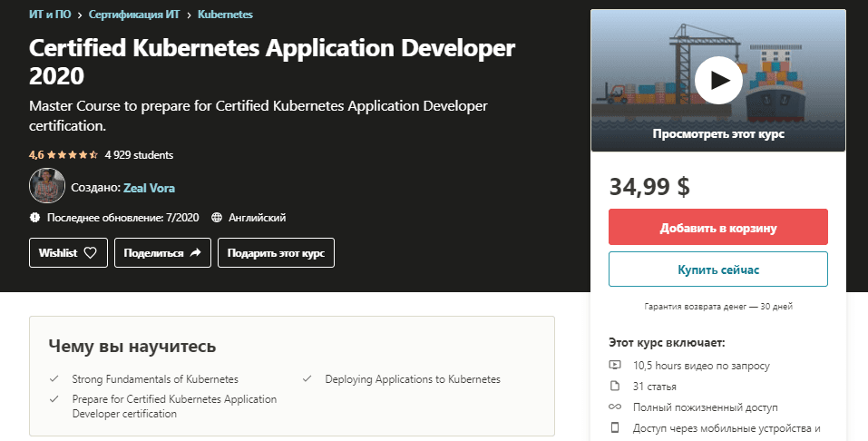The image size is (868, 441).
Task: Open instructor Zeal Vora's profile
Action: click(149, 188)
